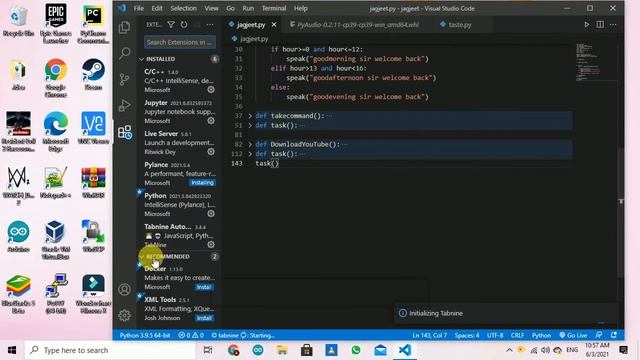This screenshot has height=360, width=640.
Task: Click the Initializing Tabnine notification
Action: tap(506, 313)
